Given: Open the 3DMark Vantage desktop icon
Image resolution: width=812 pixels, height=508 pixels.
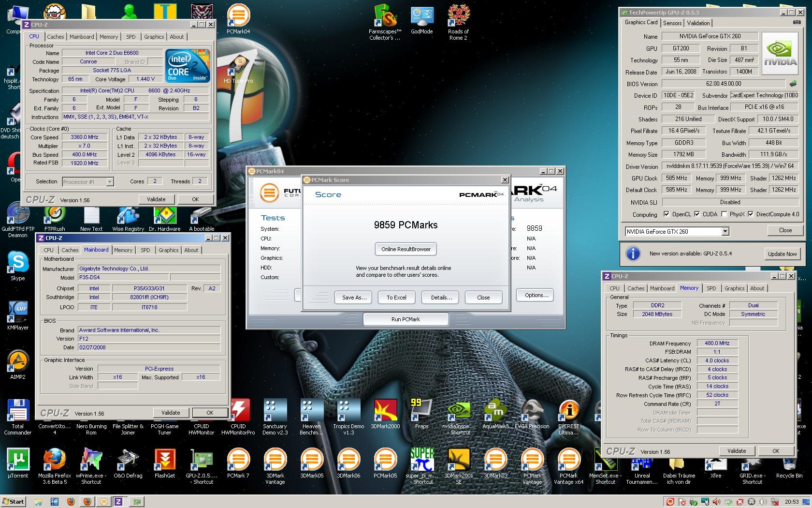Looking at the screenshot, I should 275,465.
